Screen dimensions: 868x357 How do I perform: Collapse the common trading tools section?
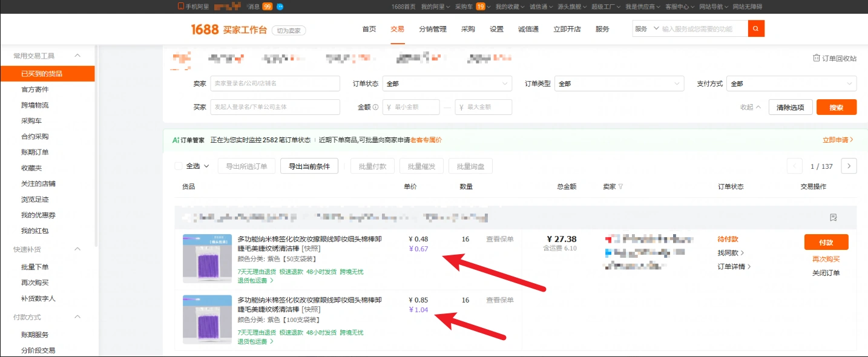coord(77,56)
